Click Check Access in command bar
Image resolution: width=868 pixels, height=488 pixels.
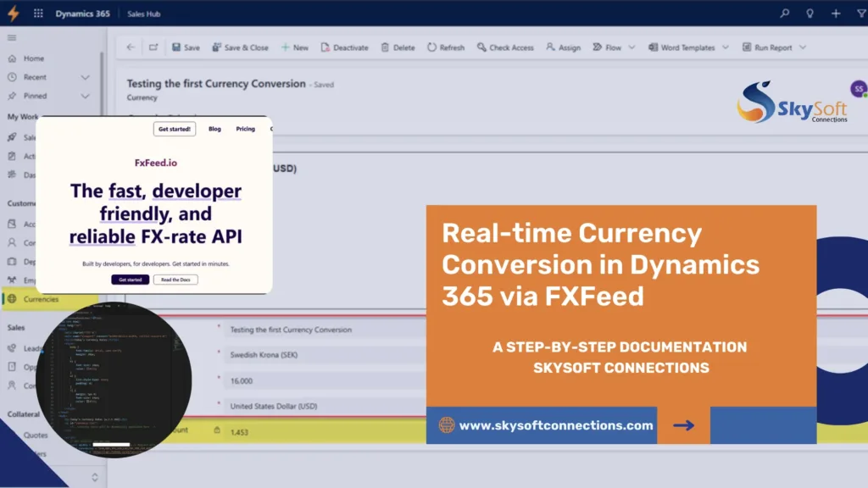[x=505, y=47]
